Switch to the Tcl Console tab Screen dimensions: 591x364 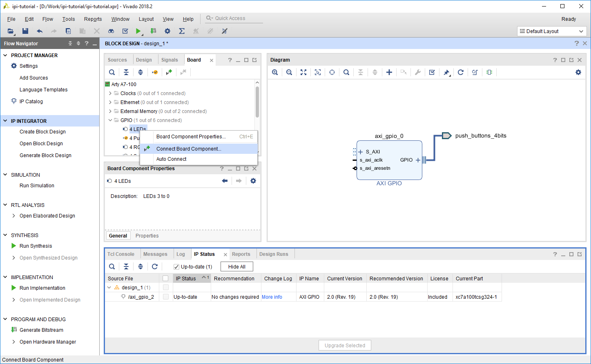[x=121, y=254]
